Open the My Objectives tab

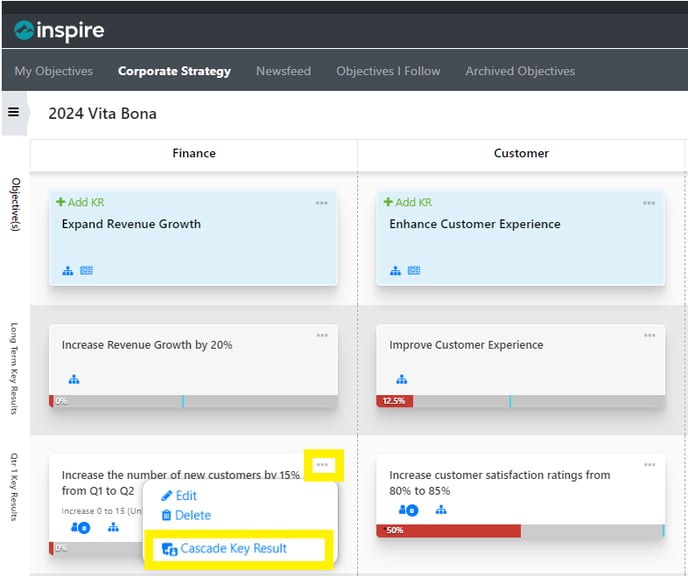(x=54, y=71)
